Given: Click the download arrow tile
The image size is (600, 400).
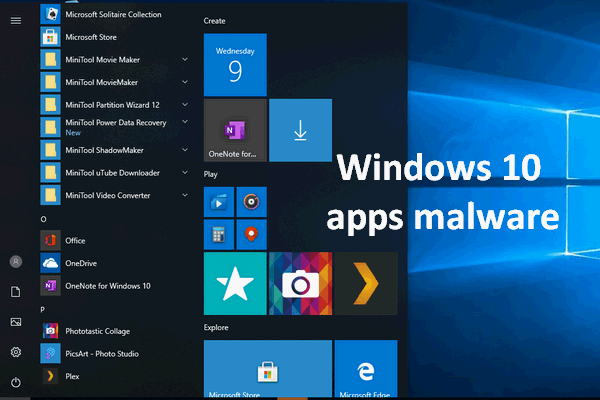Looking at the screenshot, I should click(300, 130).
